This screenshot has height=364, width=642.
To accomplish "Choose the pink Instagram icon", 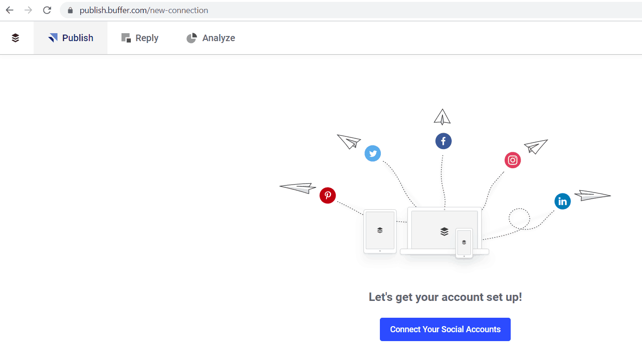I will pyautogui.click(x=513, y=160).
